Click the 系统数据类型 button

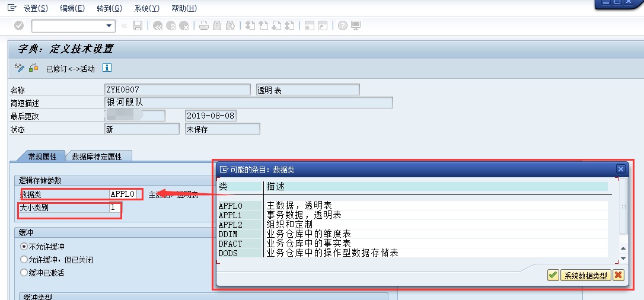pyautogui.click(x=586, y=275)
